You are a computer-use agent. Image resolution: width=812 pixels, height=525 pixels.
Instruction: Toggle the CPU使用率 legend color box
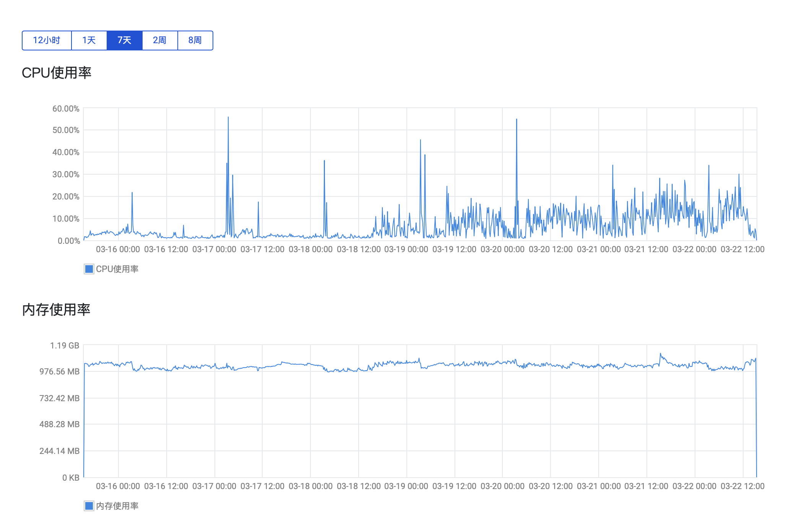tap(89, 269)
